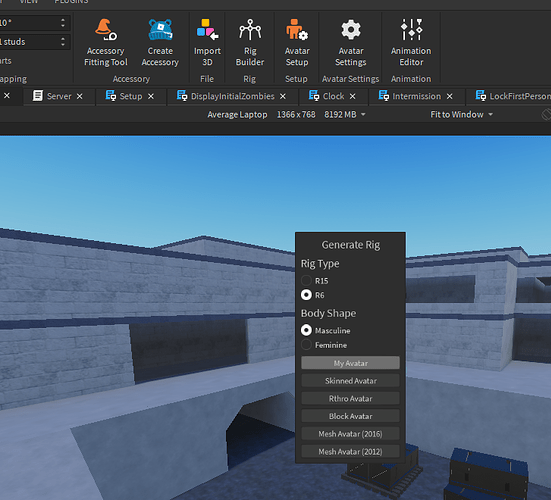This screenshot has width=551, height=500.
Task: Click the Generate Rig panel title
Action: (351, 245)
